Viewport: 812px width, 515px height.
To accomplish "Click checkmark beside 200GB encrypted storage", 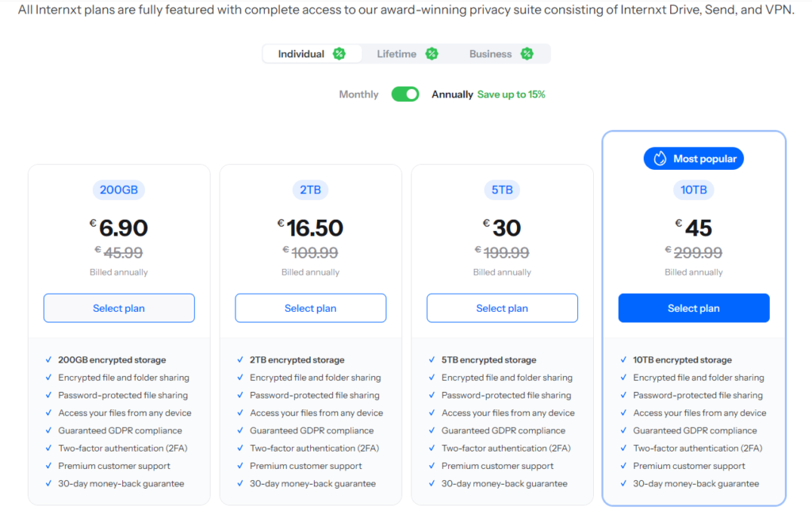I will 48,359.
